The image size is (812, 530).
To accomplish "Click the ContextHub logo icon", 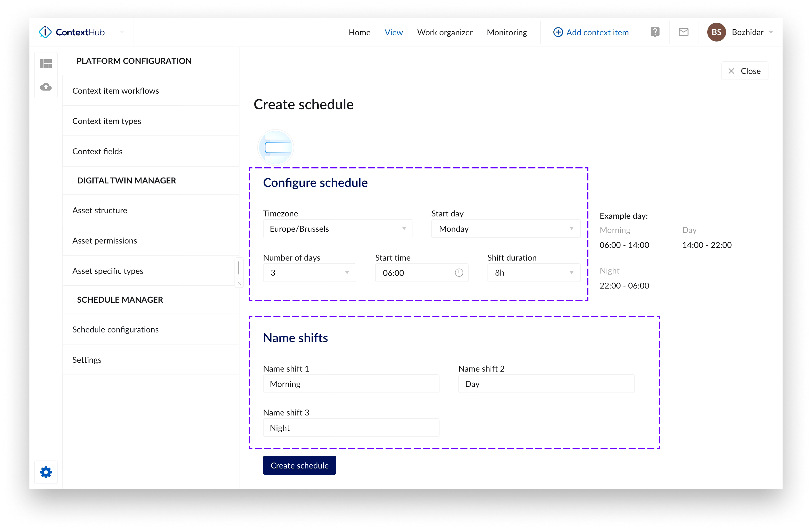I will tap(45, 32).
